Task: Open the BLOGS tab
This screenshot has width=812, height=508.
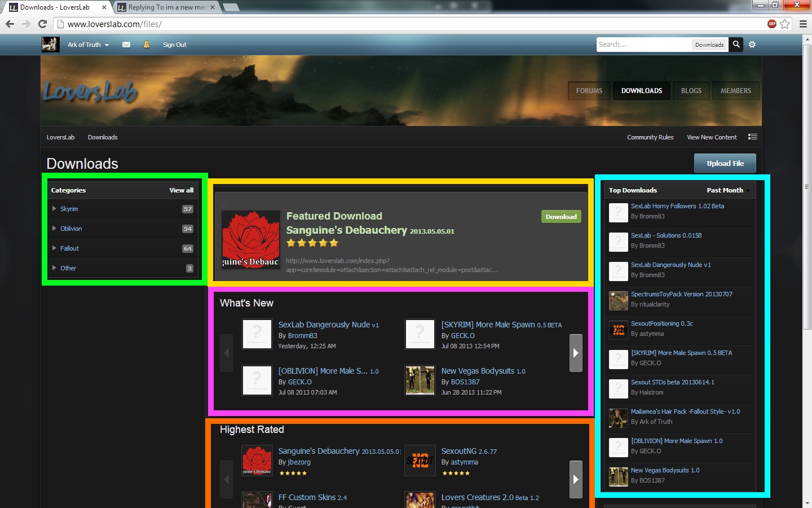Action: (691, 91)
